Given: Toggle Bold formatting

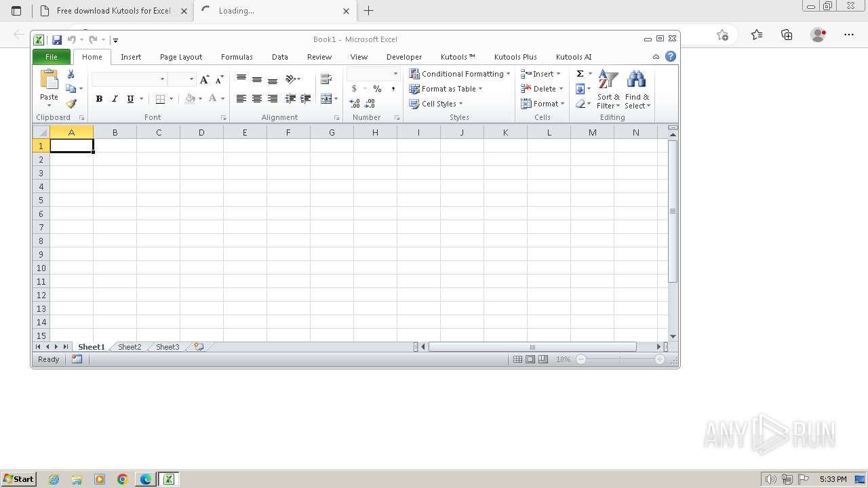Looking at the screenshot, I should click(99, 99).
